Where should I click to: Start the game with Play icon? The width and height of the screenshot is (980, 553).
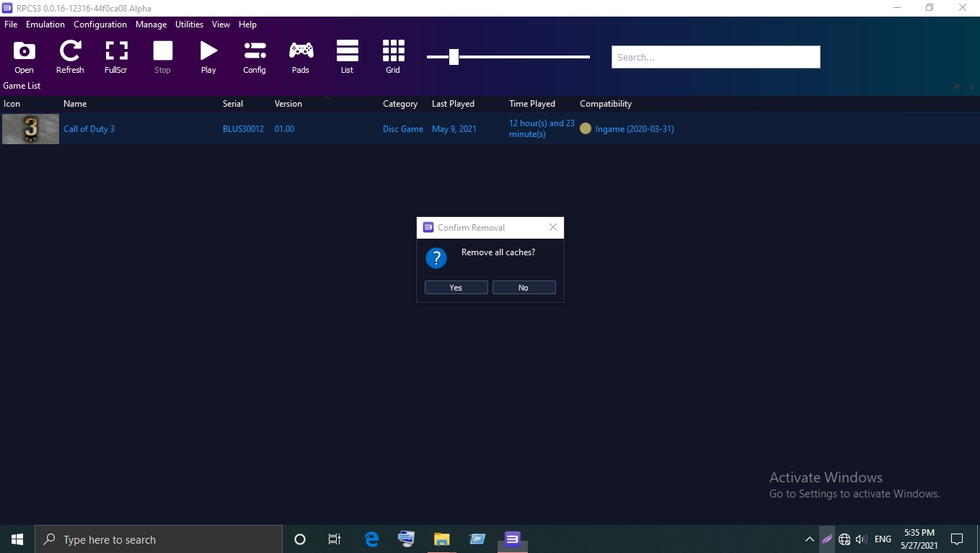208,57
